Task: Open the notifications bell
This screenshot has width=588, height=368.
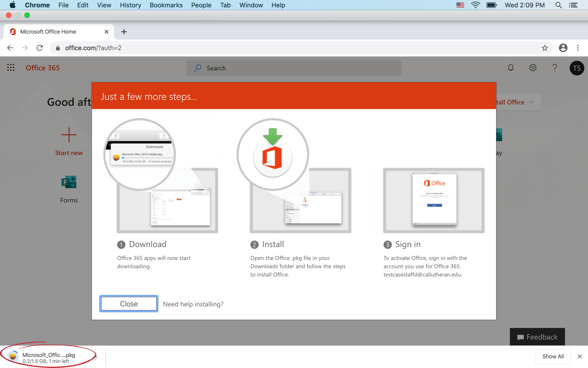Action: [x=511, y=68]
